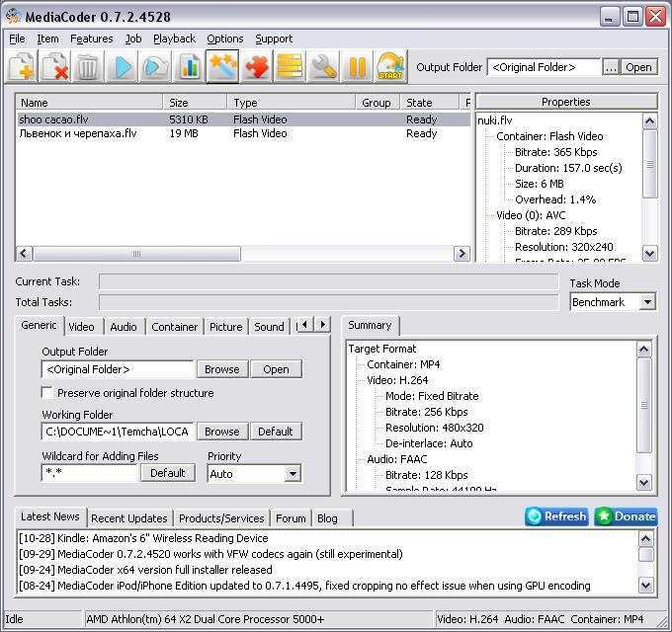Image resolution: width=672 pixels, height=632 pixels.
Task: Open the Forum tab
Action: click(x=291, y=518)
